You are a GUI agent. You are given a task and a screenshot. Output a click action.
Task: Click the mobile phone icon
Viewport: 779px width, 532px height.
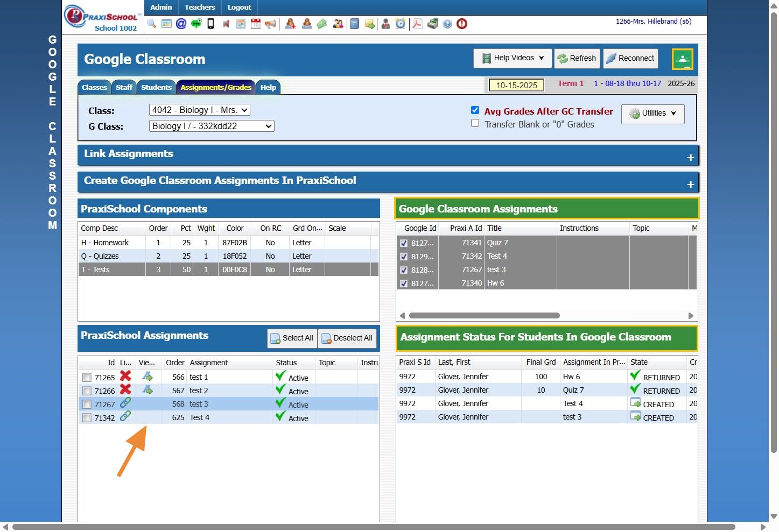(211, 24)
